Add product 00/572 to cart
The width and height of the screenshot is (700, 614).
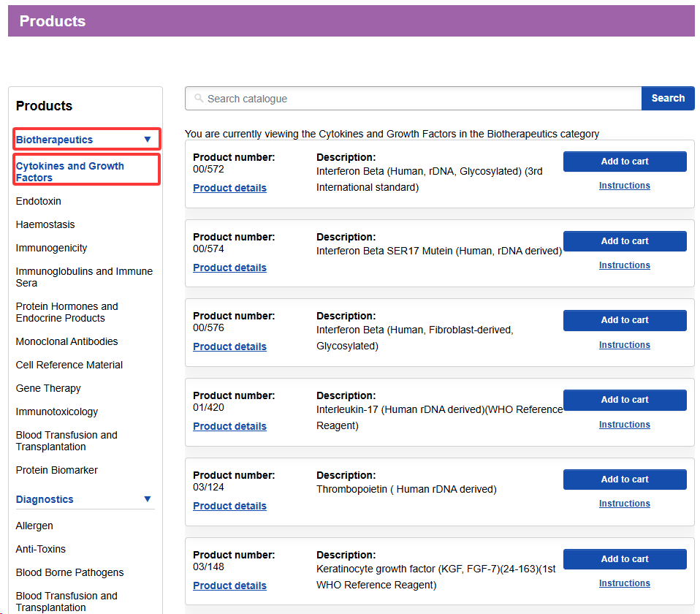click(x=624, y=162)
